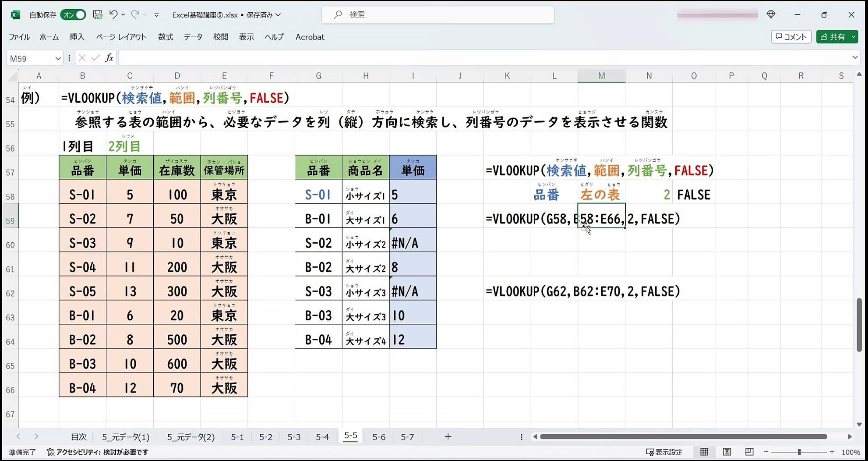Open the 数式 ribbon tab
This screenshot has height=461, width=868.
point(166,37)
